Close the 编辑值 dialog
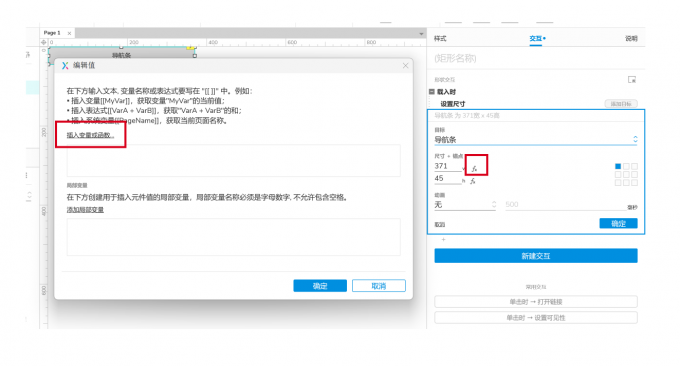680x366 pixels. pyautogui.click(x=405, y=65)
